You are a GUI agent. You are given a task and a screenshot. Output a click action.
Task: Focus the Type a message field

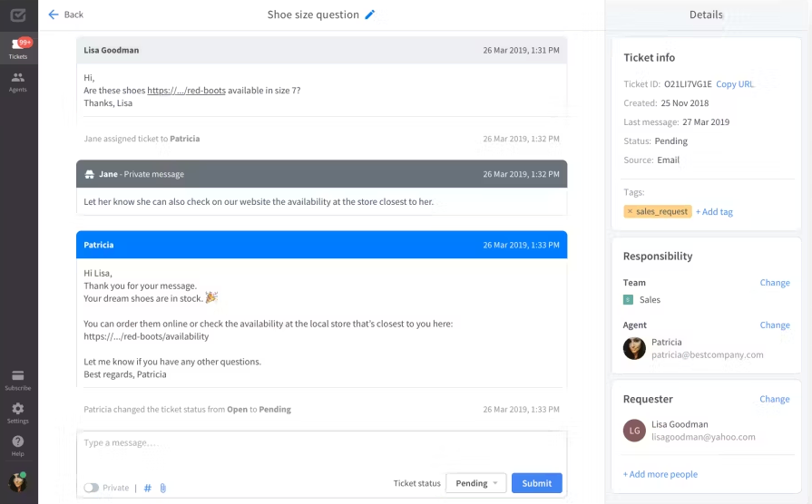(x=321, y=451)
